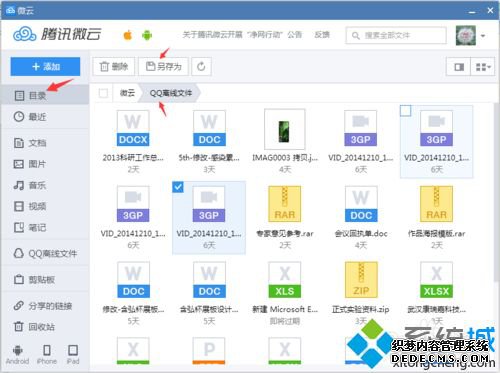Click the 微云 breadcrumb item

point(127,93)
